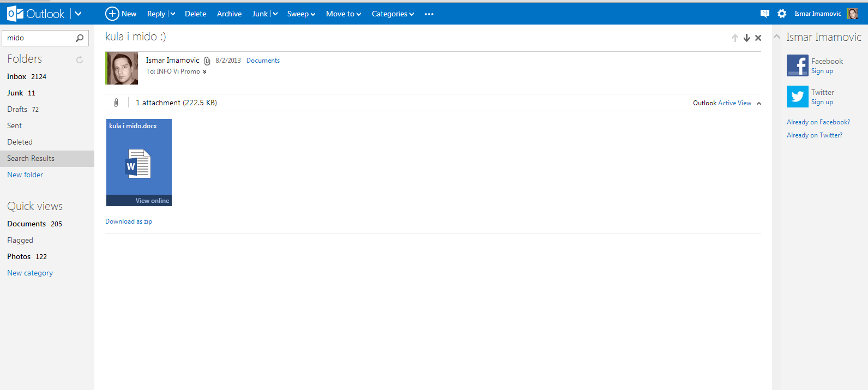Go to next message with down arrow
The image size is (868, 390).
(x=746, y=38)
